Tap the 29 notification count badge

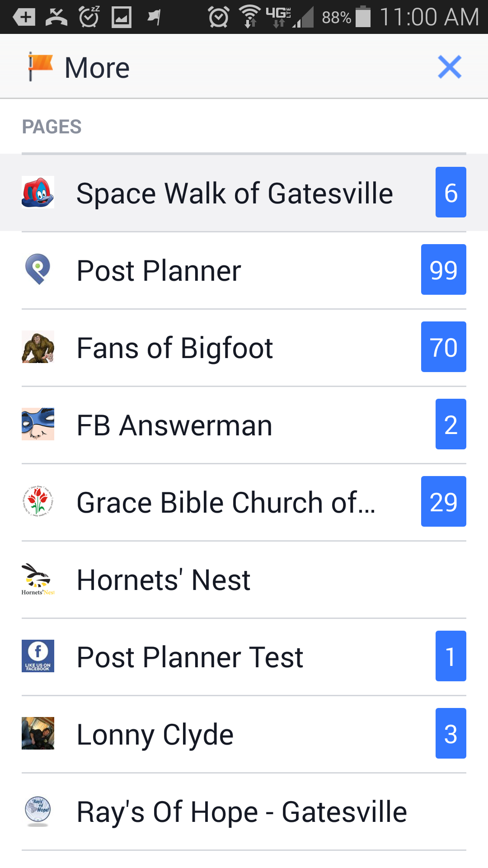[443, 501]
